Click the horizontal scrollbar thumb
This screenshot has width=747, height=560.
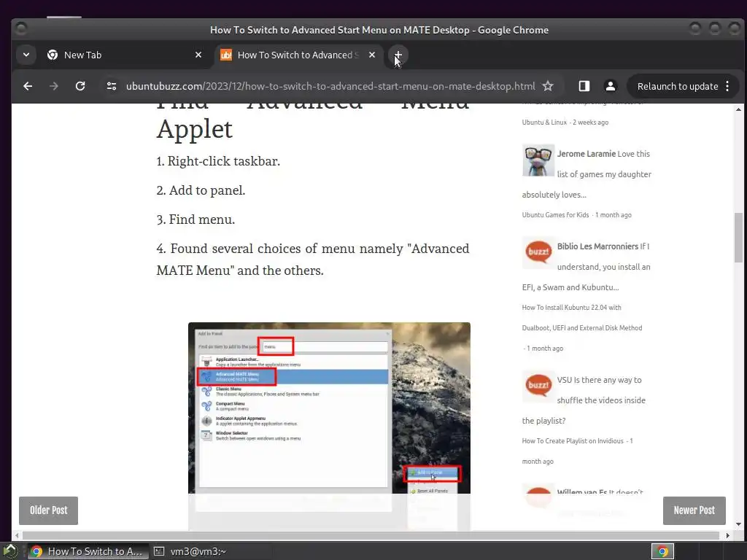tap(371, 536)
